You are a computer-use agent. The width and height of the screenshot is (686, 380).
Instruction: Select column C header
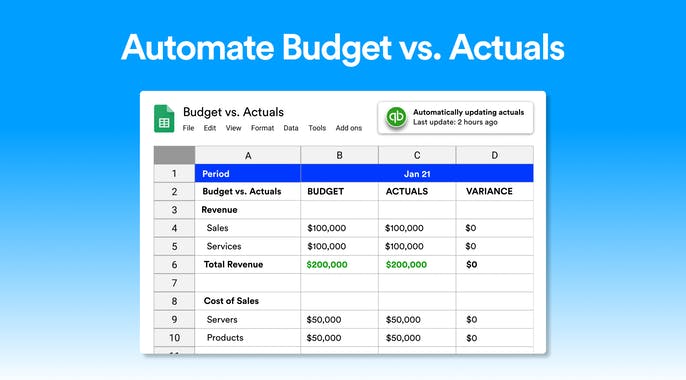point(417,155)
